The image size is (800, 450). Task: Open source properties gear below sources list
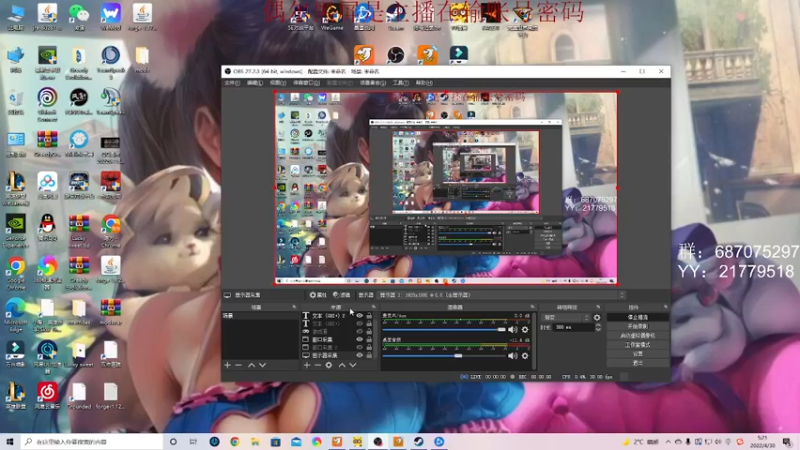(x=329, y=365)
